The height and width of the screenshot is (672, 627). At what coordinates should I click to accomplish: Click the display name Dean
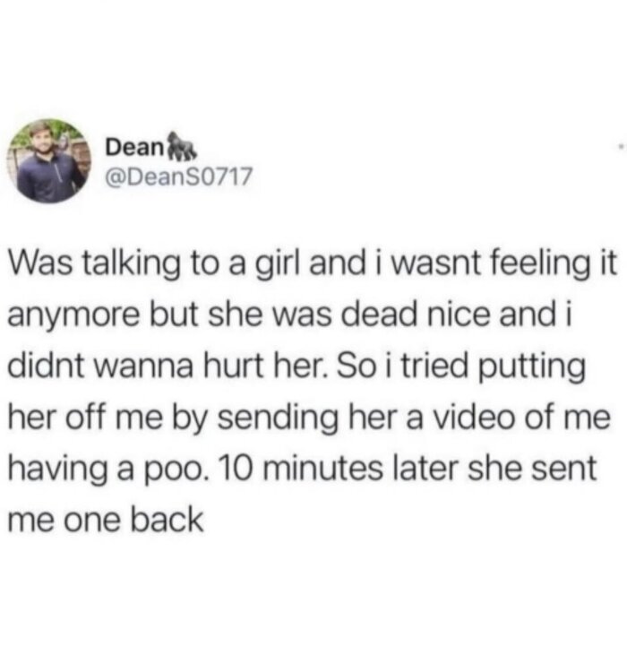133,148
